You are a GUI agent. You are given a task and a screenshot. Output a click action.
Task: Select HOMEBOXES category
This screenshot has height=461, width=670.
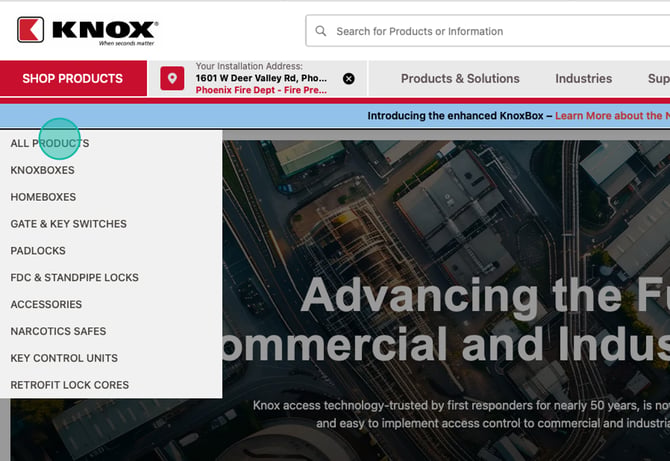pyautogui.click(x=43, y=197)
